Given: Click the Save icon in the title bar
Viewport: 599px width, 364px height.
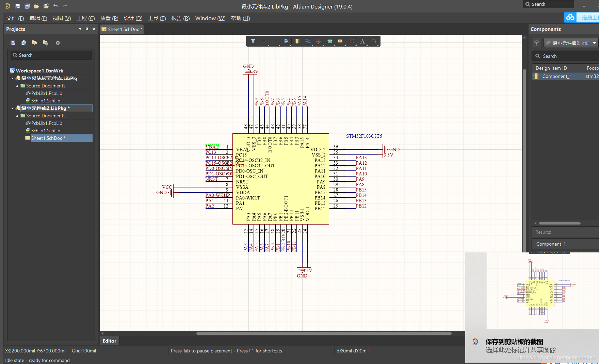Looking at the screenshot, I should click(x=18, y=6).
